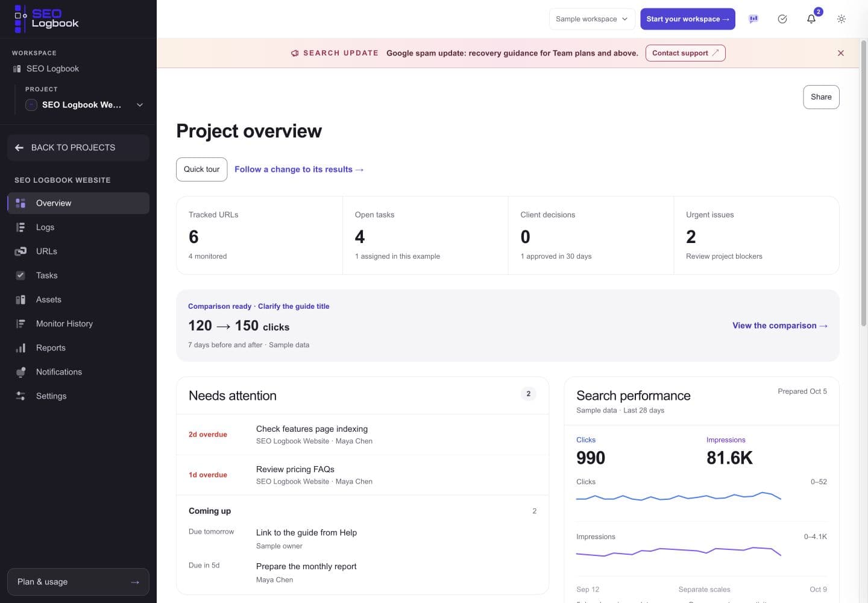
Task: Click the Open tasks card
Action: 425,235
